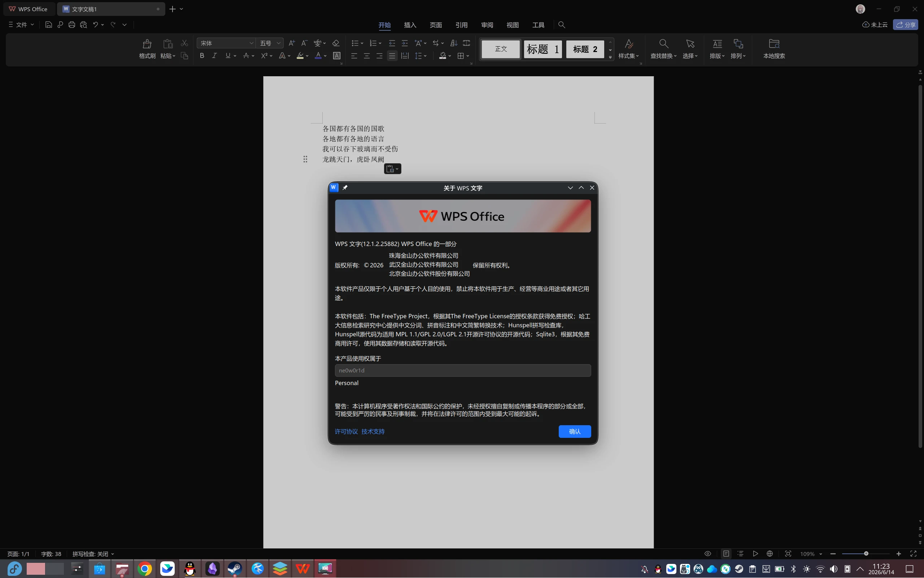Click the Sort (A-Z arrow) icon
The height and width of the screenshot is (578, 924).
point(454,43)
